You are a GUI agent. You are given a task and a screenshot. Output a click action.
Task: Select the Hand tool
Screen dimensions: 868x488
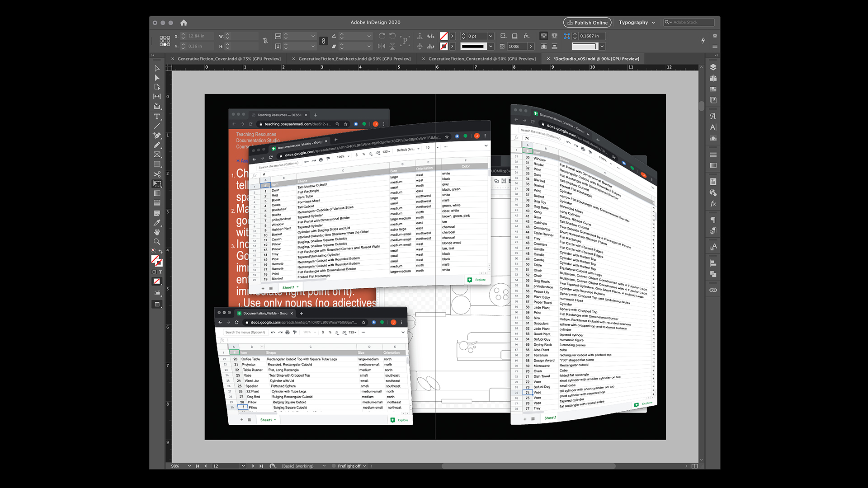coord(157,232)
